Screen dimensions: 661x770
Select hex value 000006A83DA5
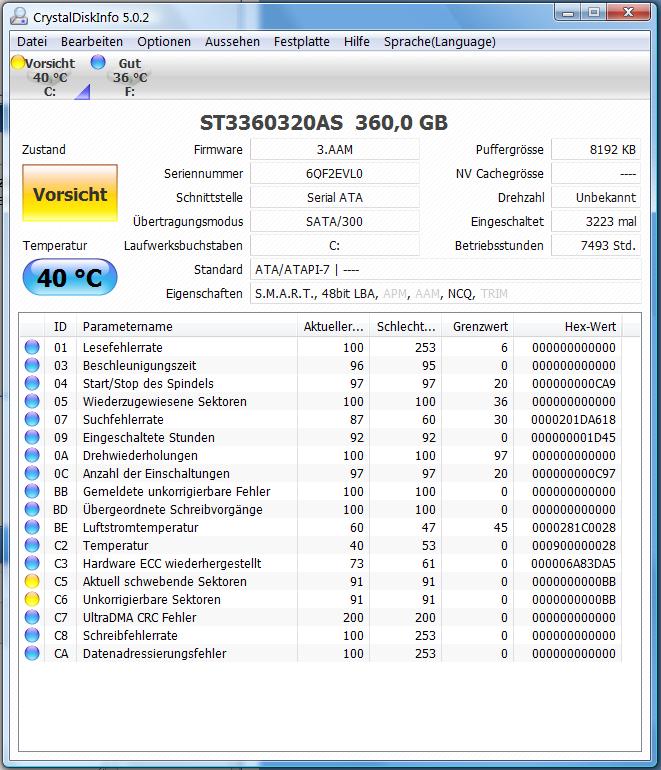(573, 563)
